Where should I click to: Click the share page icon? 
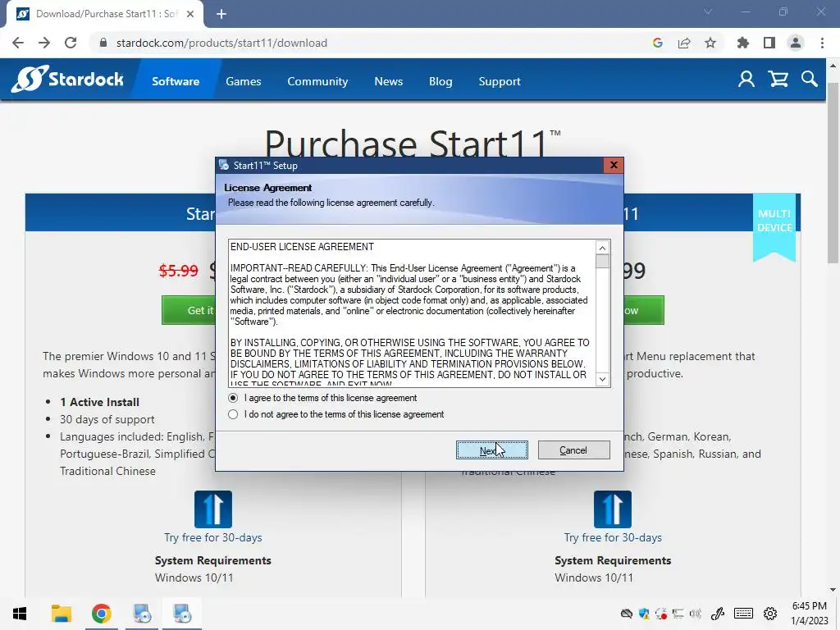pyautogui.click(x=684, y=43)
